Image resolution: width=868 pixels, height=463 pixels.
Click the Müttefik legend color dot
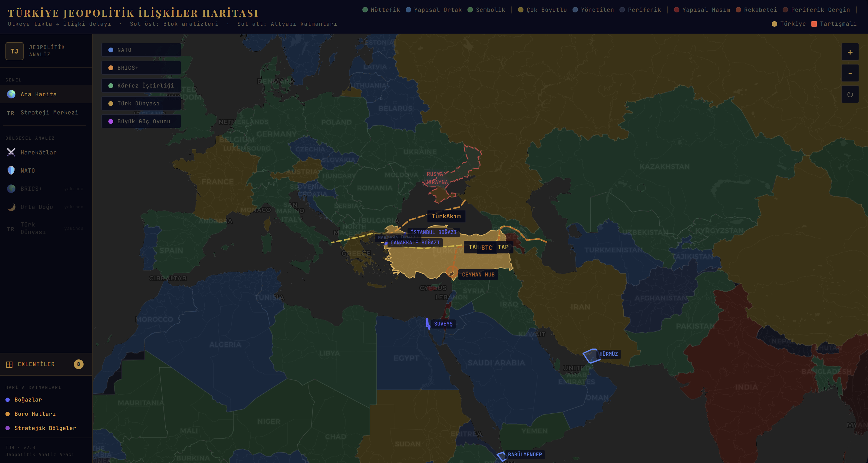click(365, 10)
